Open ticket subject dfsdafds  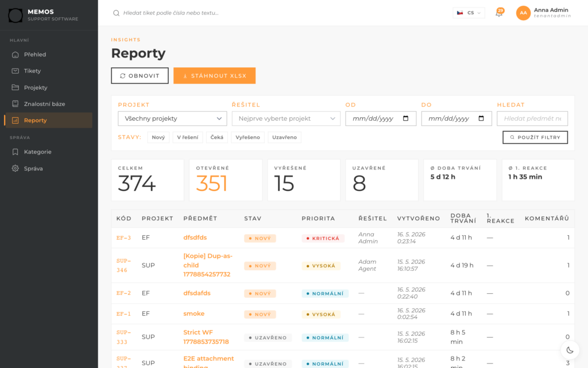point(197,293)
